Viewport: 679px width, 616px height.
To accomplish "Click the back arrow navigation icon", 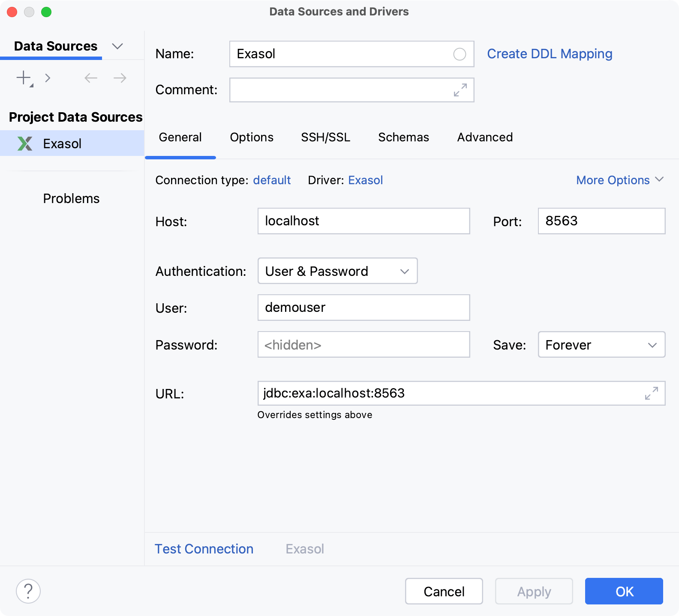I will (x=91, y=78).
